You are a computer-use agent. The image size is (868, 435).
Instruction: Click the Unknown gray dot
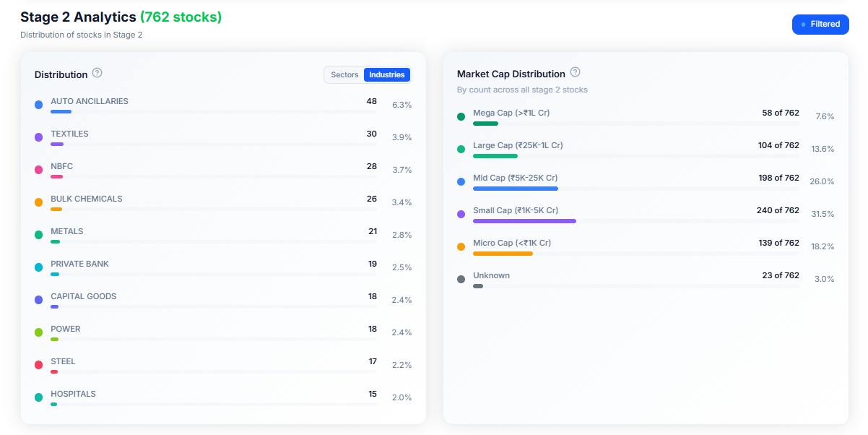461,279
